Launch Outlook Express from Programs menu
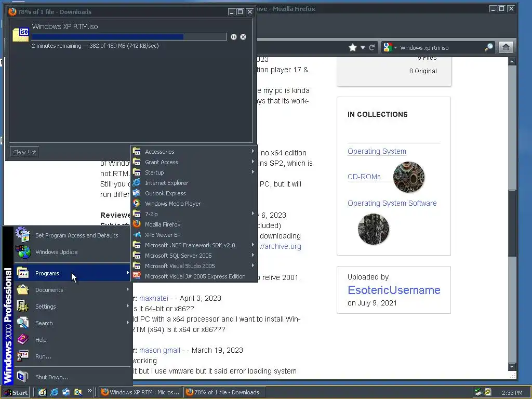 (x=194, y=193)
